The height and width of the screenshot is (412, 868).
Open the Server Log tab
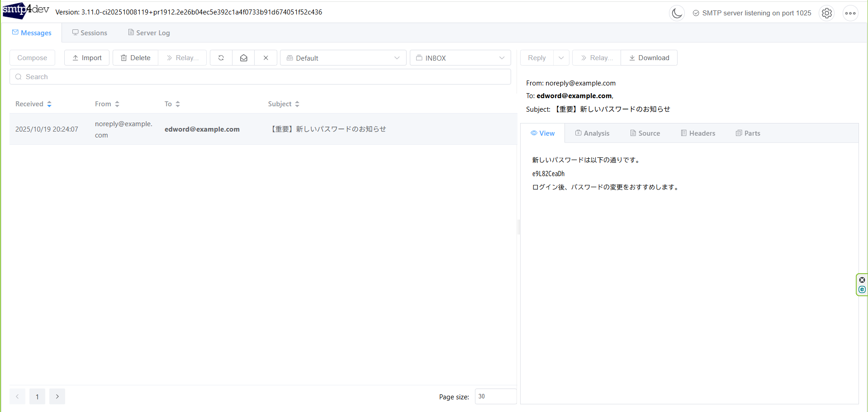149,33
